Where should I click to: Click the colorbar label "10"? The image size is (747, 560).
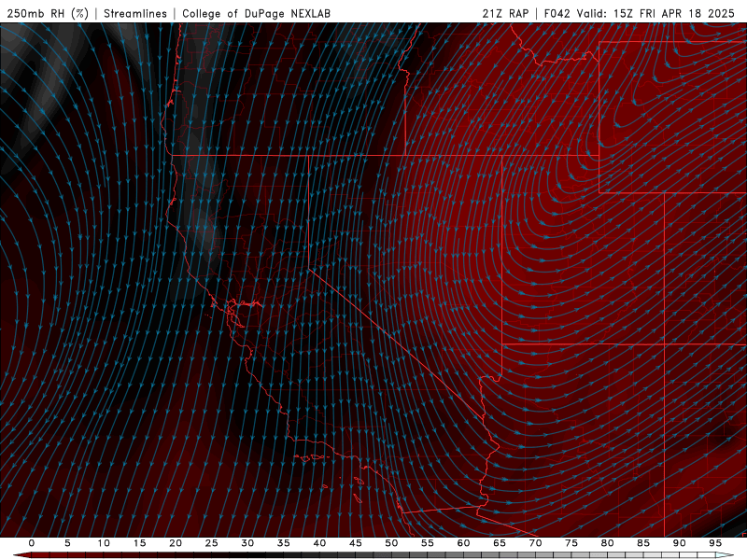point(104,543)
